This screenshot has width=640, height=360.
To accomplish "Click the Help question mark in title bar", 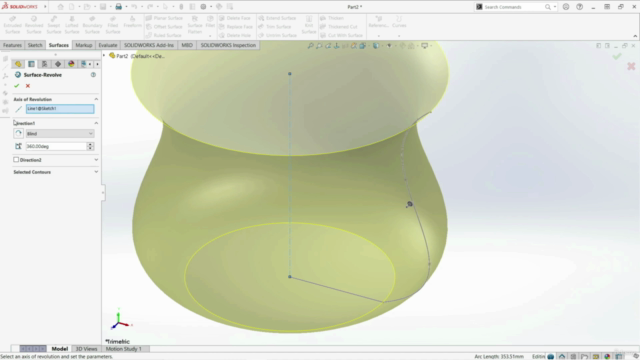I will tap(579, 7).
